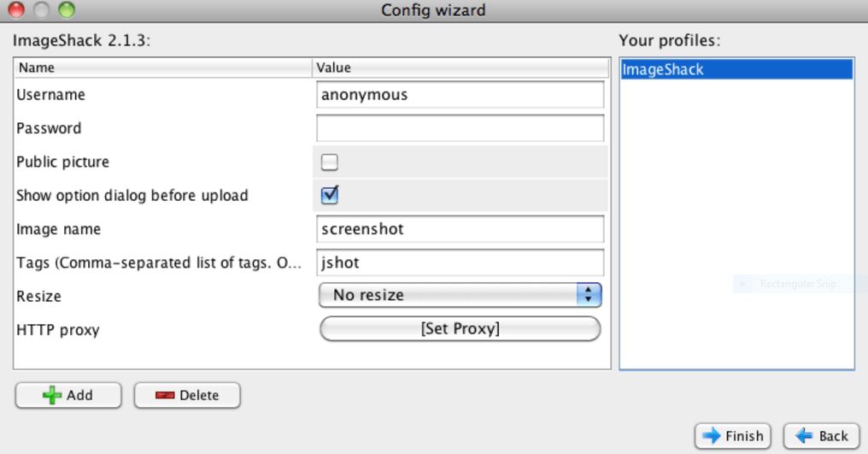Open the Set Proxy button

click(x=460, y=328)
